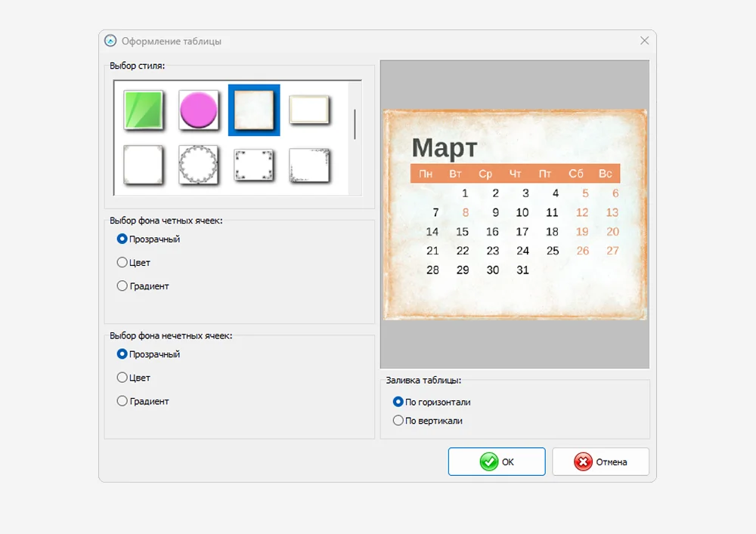Enable По горизонтали table fill

(x=398, y=403)
